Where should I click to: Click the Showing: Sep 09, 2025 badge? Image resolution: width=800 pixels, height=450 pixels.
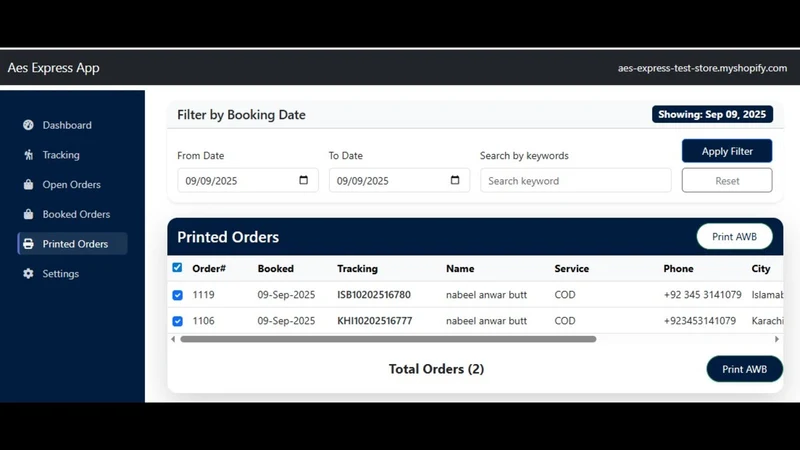click(x=712, y=114)
